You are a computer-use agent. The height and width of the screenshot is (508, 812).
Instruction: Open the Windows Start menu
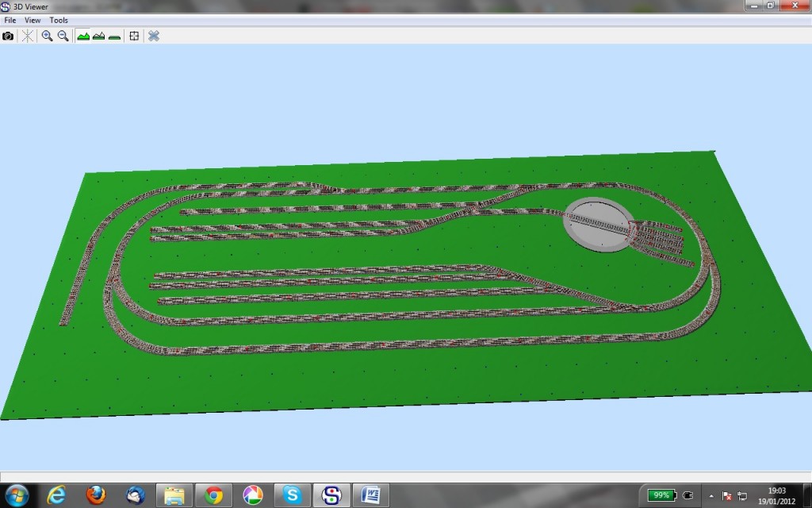17,495
